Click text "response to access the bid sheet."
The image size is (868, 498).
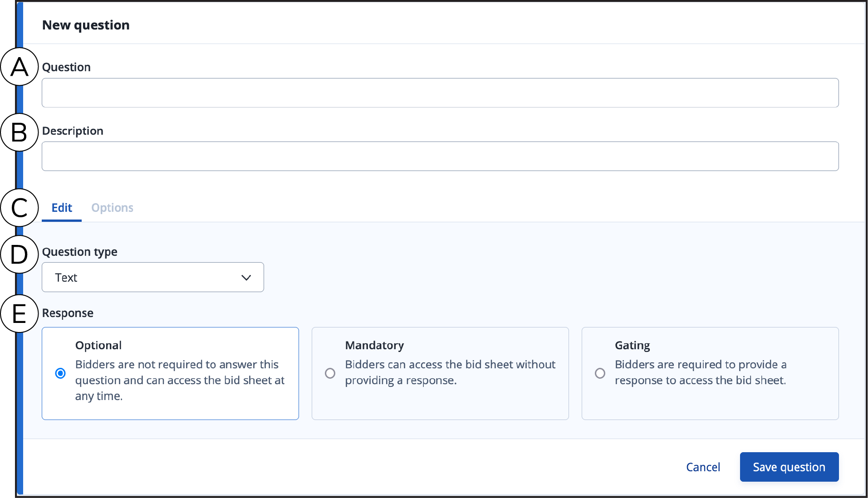[700, 381]
